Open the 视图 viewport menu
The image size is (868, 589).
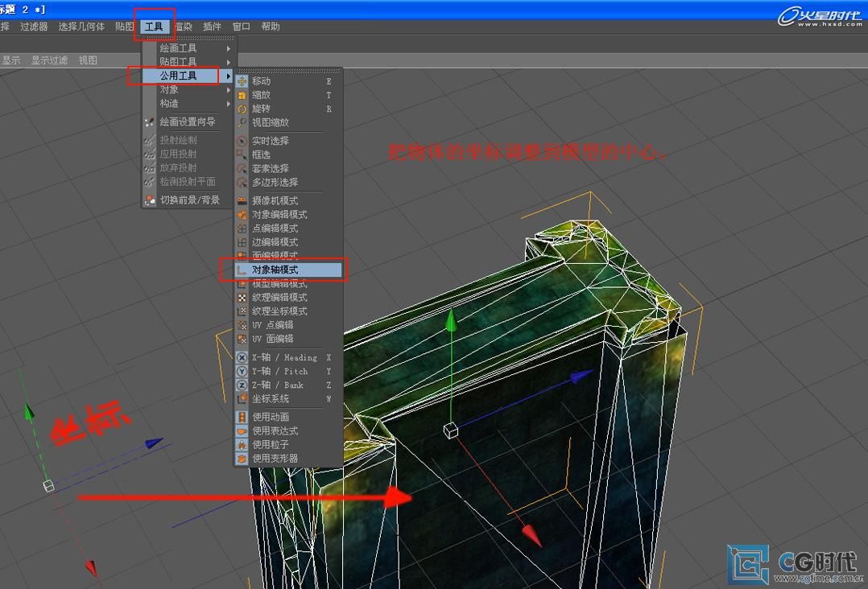pos(88,60)
